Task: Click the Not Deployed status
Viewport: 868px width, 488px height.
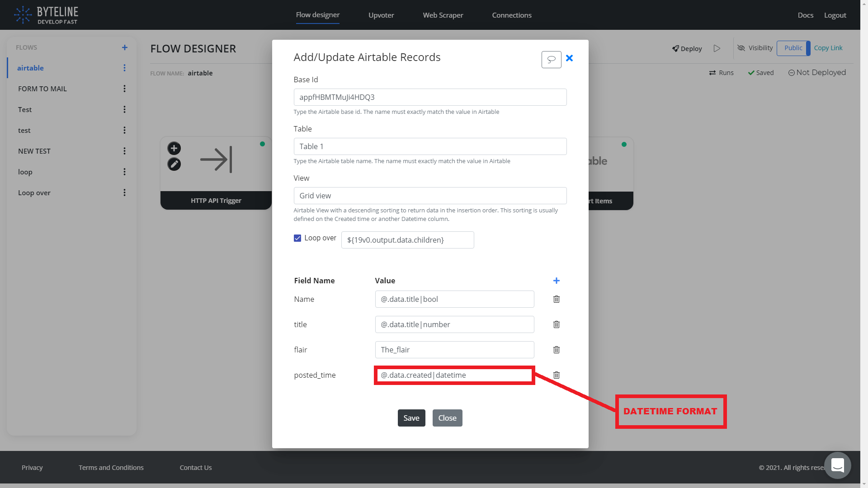Action: coord(817,72)
